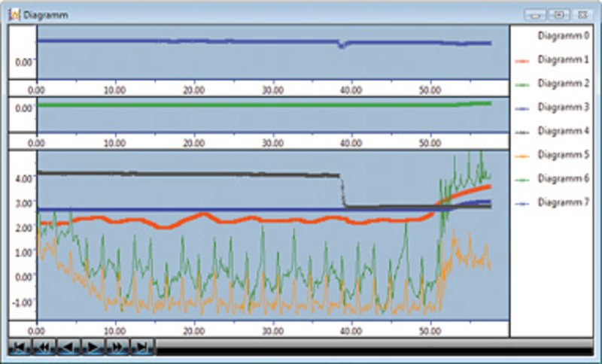Click the Diagramm window title icon

(x=14, y=15)
